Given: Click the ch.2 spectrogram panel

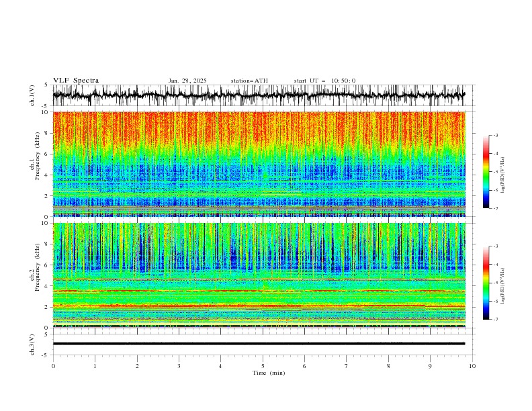Looking at the screenshot, I should [259, 275].
